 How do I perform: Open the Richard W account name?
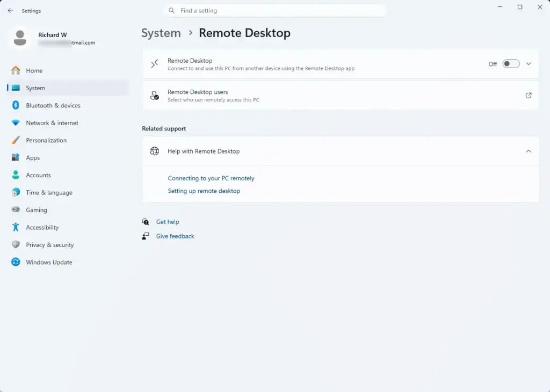(52, 35)
